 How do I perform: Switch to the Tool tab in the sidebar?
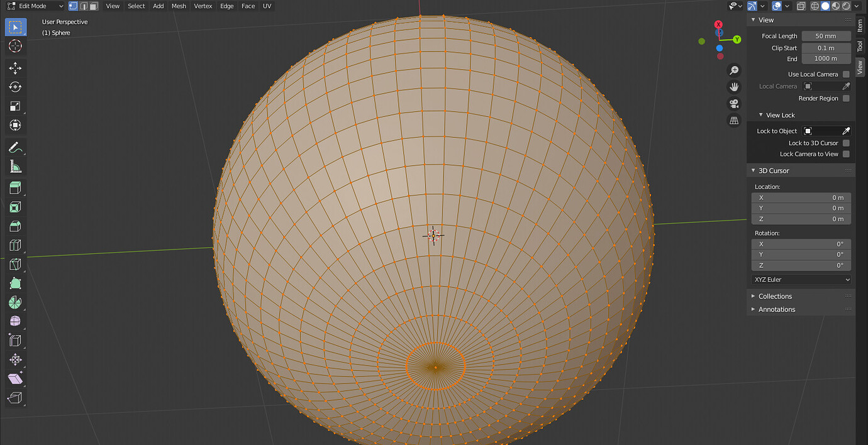860,46
